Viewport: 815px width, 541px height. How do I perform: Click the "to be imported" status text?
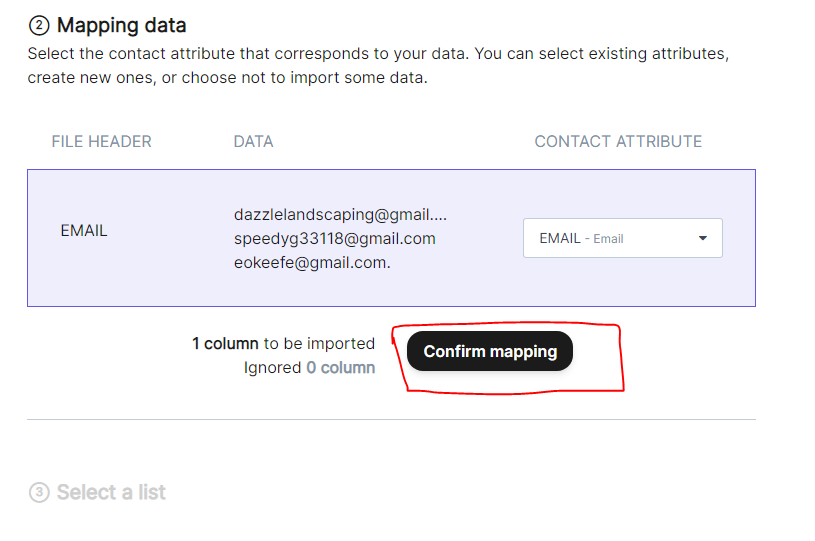tap(319, 344)
